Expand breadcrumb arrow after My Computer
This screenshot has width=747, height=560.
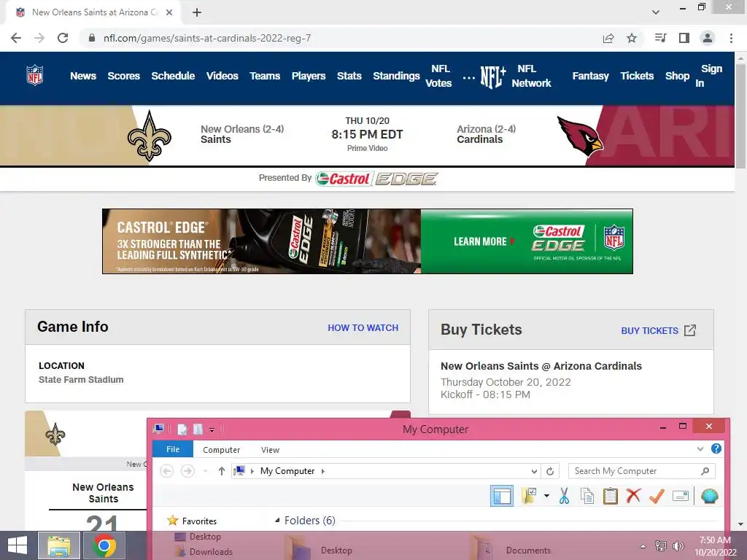pos(323,472)
